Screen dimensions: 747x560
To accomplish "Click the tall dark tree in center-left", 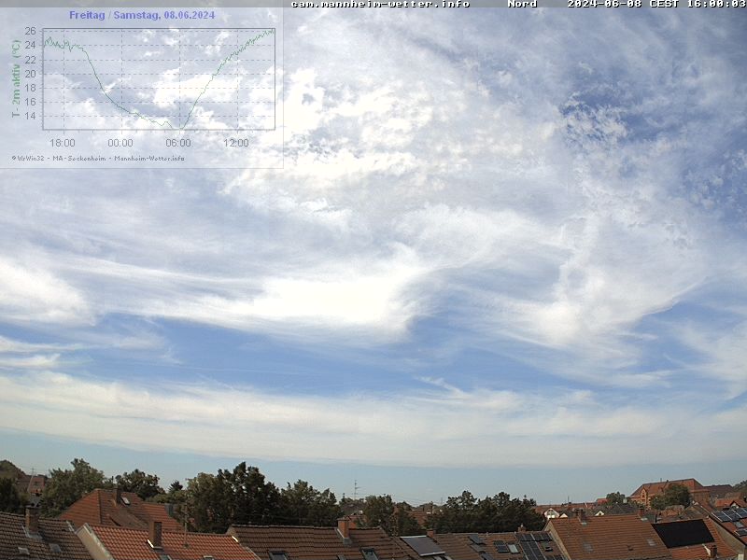I will 233,493.
